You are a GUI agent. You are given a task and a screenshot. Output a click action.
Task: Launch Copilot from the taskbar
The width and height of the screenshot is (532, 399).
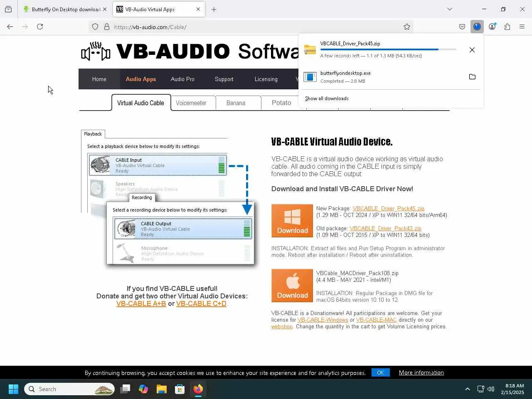pos(143,389)
